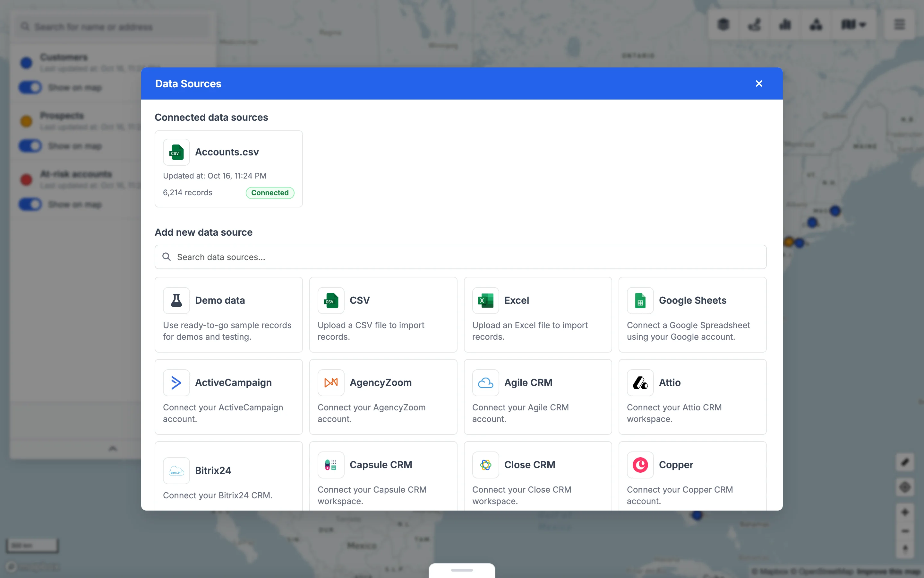
Task: Click the locate me target button on map
Action: tap(905, 487)
